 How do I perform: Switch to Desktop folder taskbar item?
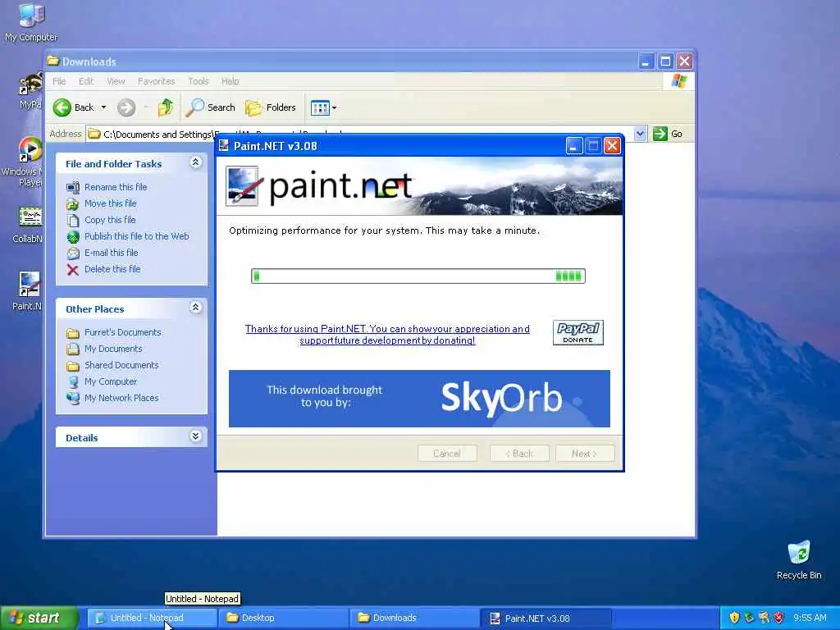point(283,619)
